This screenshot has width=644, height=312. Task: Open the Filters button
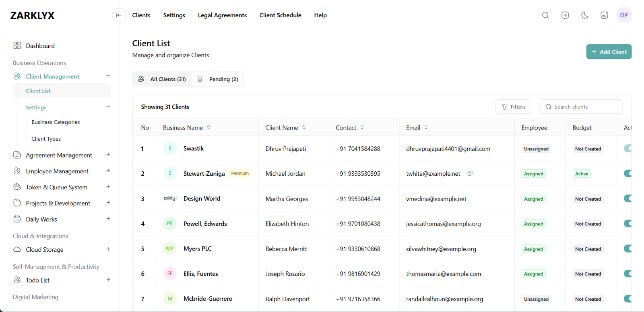(x=513, y=107)
